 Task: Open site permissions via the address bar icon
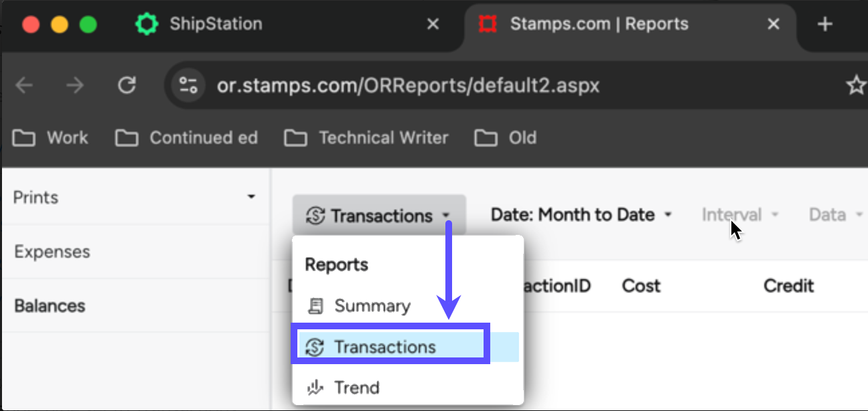click(x=187, y=85)
